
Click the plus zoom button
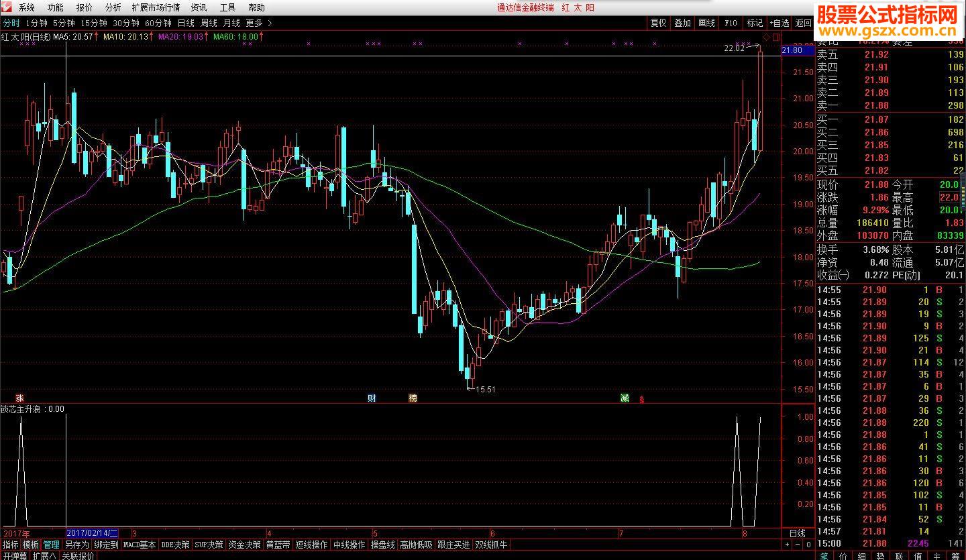pyautogui.click(x=788, y=545)
